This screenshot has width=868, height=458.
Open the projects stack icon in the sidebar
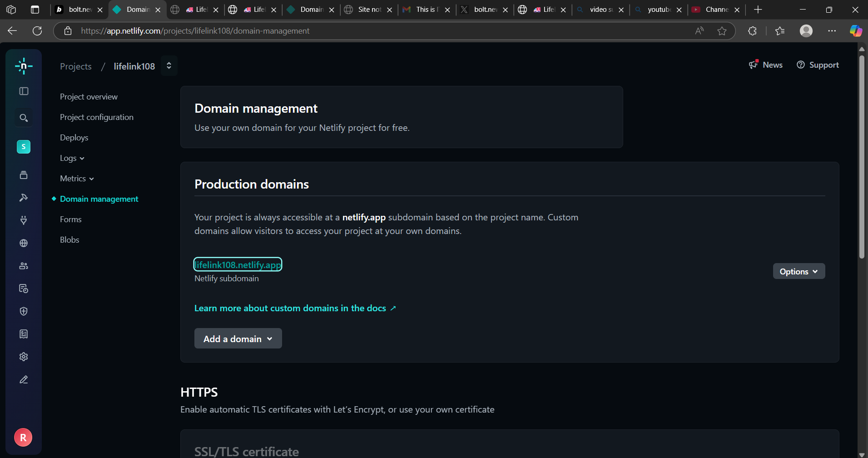click(x=24, y=175)
